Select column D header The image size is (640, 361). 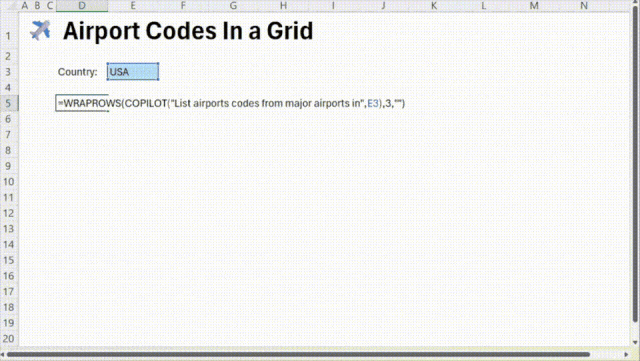coord(82,6)
